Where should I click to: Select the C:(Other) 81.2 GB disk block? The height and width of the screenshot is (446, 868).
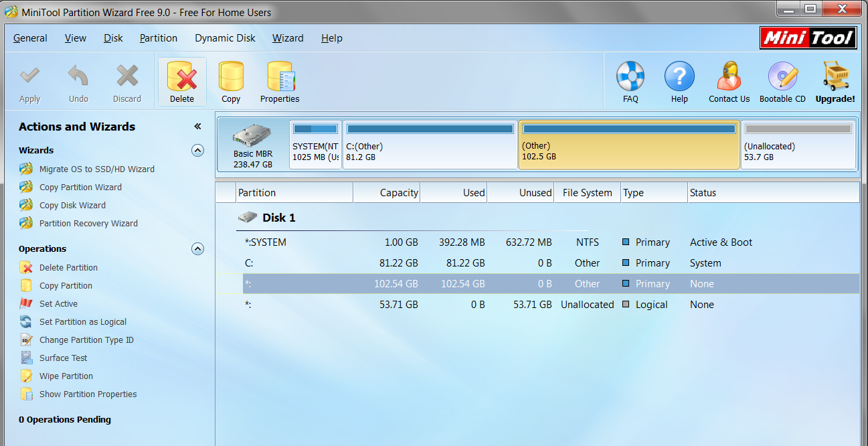(x=430, y=145)
